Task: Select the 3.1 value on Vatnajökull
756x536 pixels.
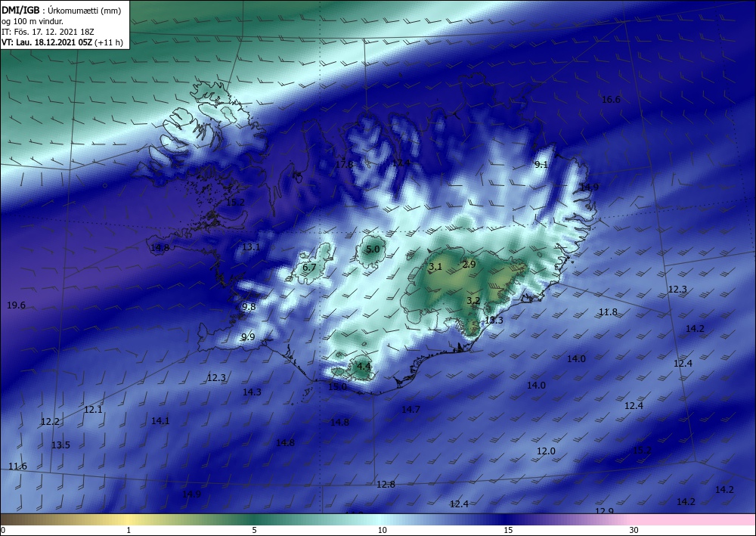Action: coord(435,267)
